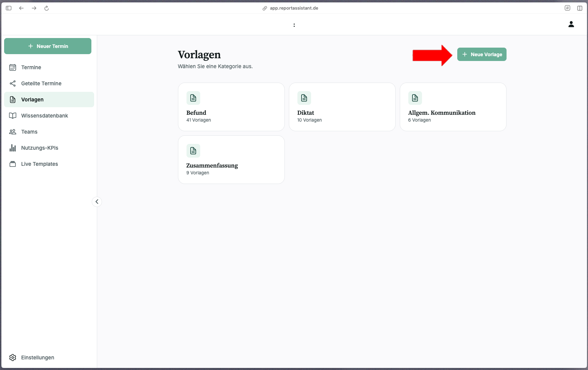Toggle the browser sidebar icon
This screenshot has height=370, width=588.
[x=9, y=8]
